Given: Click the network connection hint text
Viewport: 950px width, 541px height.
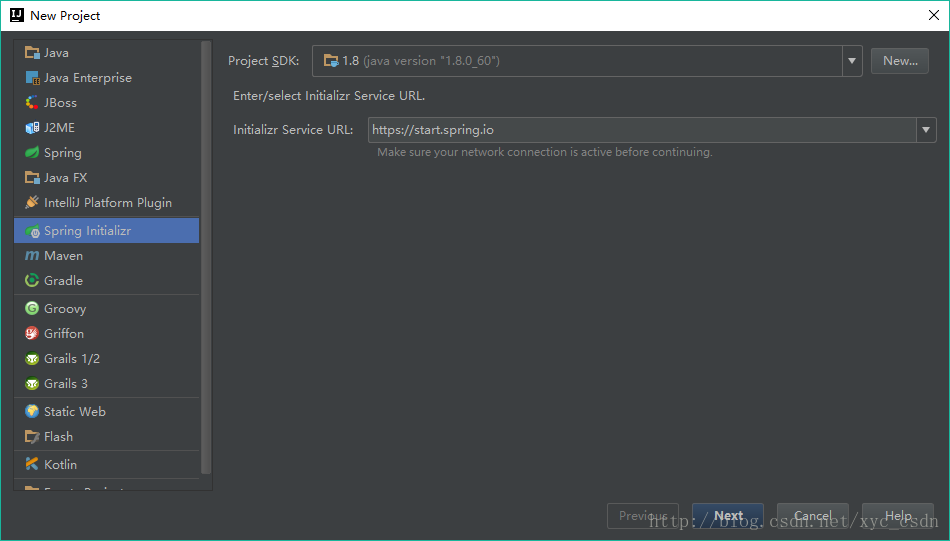Looking at the screenshot, I should click(x=545, y=152).
